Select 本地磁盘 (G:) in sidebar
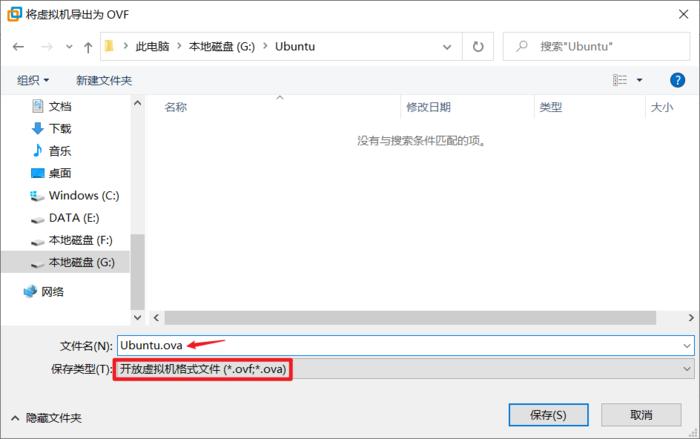The width and height of the screenshot is (700, 439). pyautogui.click(x=66, y=263)
